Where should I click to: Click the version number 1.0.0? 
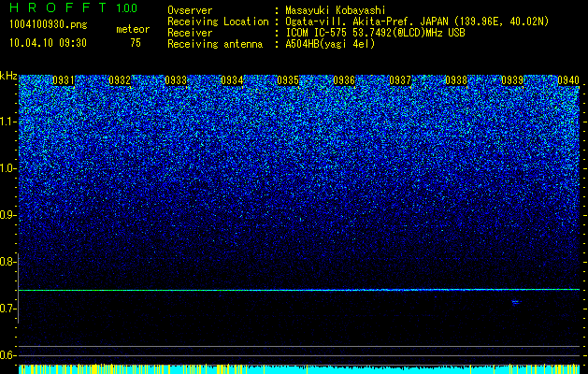pos(126,7)
